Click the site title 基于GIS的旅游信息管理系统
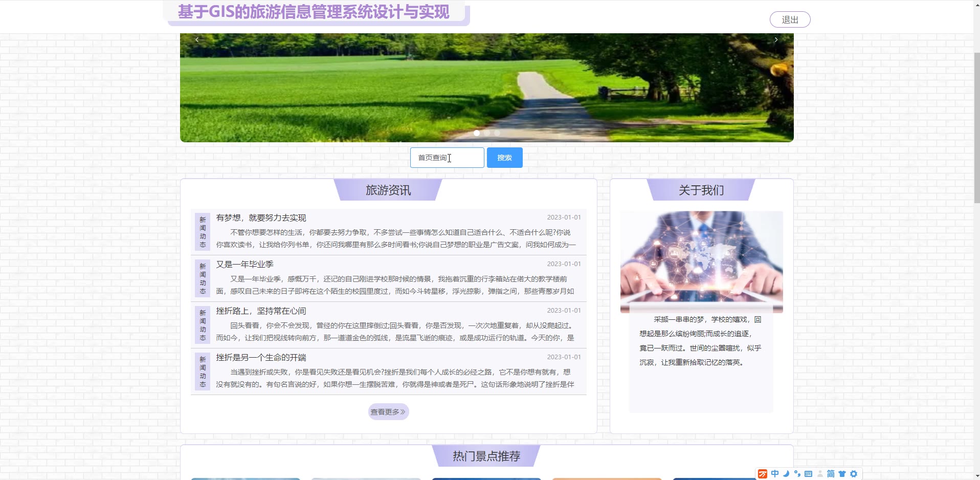The height and width of the screenshot is (480, 980). point(314,12)
